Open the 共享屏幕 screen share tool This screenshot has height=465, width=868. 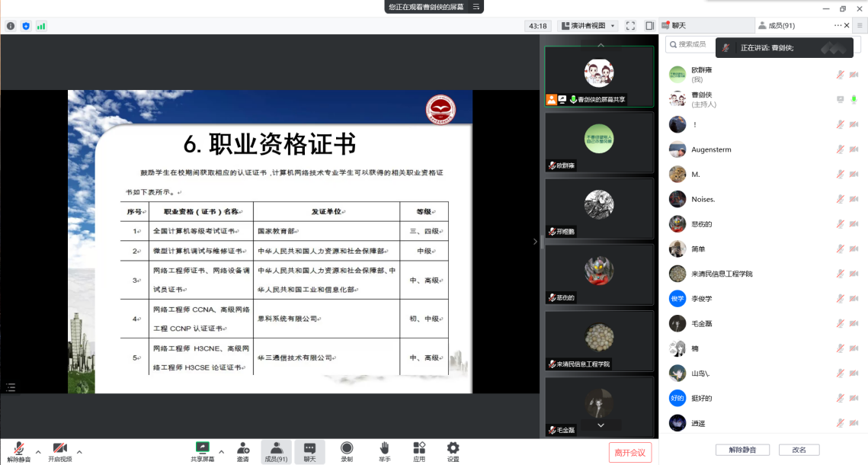point(202,448)
